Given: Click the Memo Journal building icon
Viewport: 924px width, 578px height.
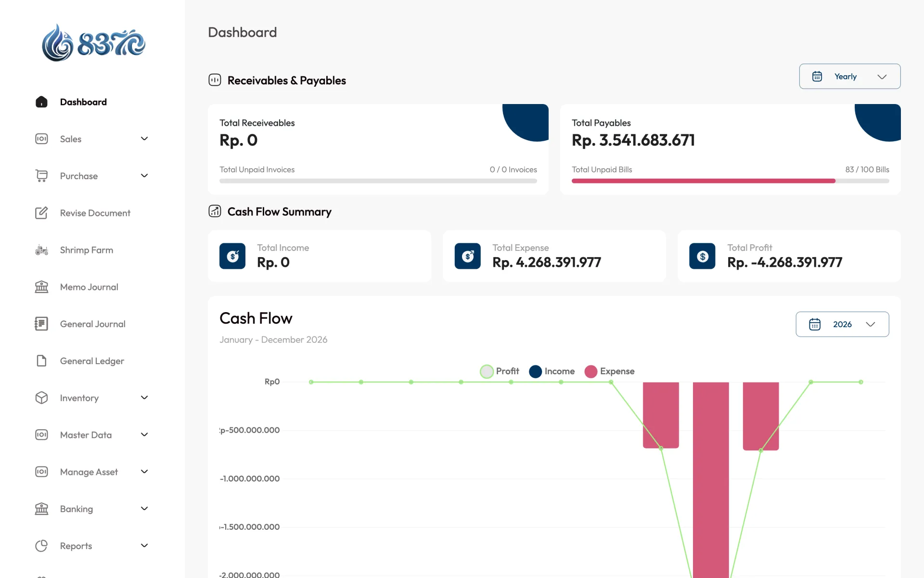Looking at the screenshot, I should (x=41, y=287).
